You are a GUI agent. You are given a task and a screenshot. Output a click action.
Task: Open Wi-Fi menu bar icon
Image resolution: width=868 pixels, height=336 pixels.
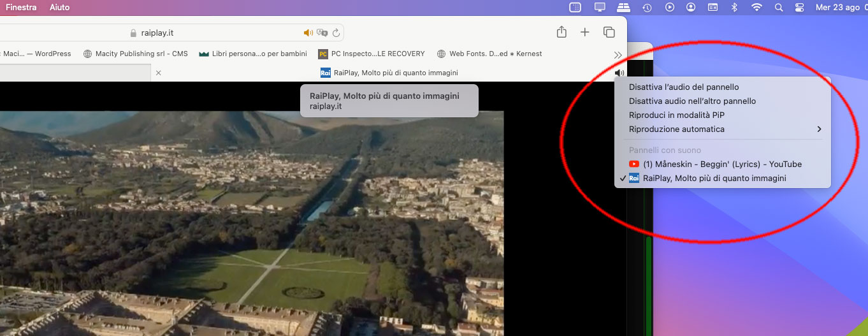(x=756, y=7)
